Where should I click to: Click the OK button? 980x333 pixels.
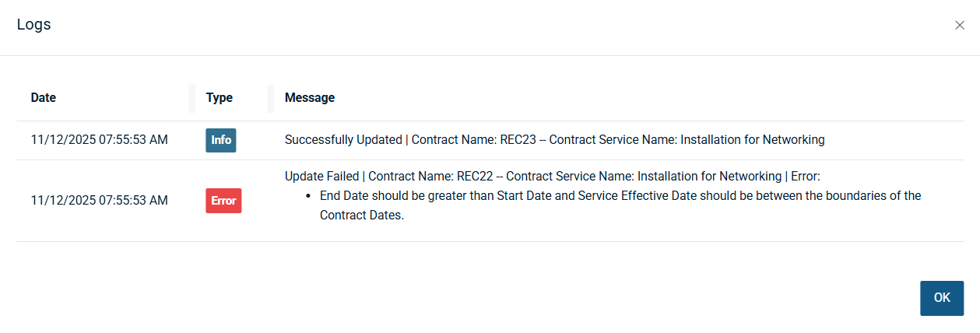[942, 298]
